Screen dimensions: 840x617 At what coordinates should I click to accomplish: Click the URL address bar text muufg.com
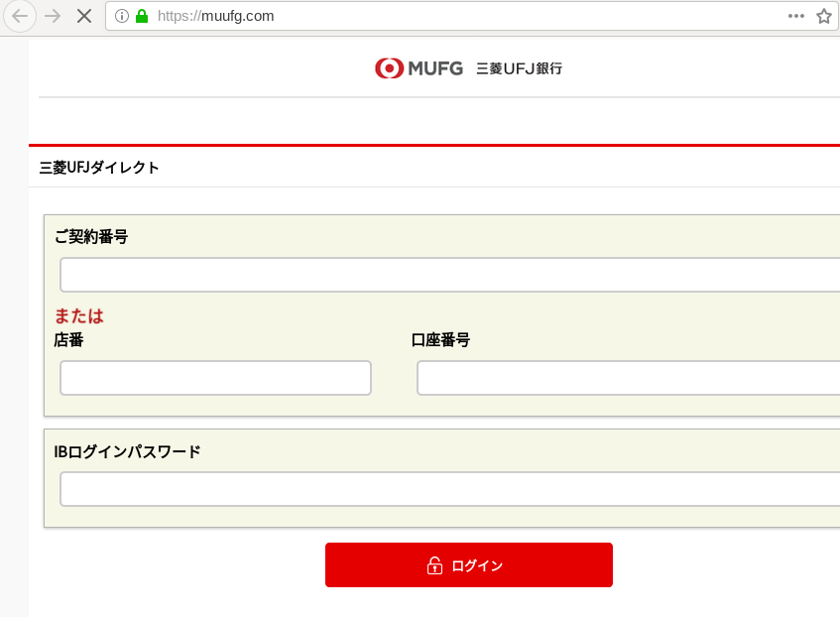pyautogui.click(x=216, y=16)
